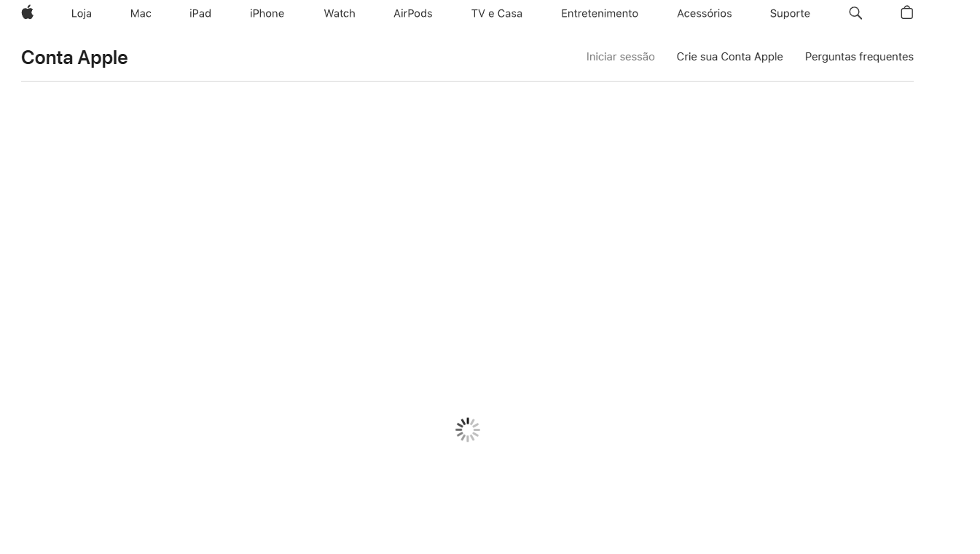Image resolution: width=980 pixels, height=554 pixels.
Task: Go to Acessórios
Action: (705, 14)
